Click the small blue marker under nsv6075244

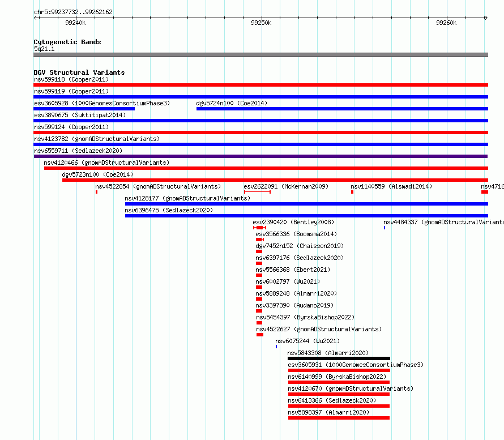276,347
